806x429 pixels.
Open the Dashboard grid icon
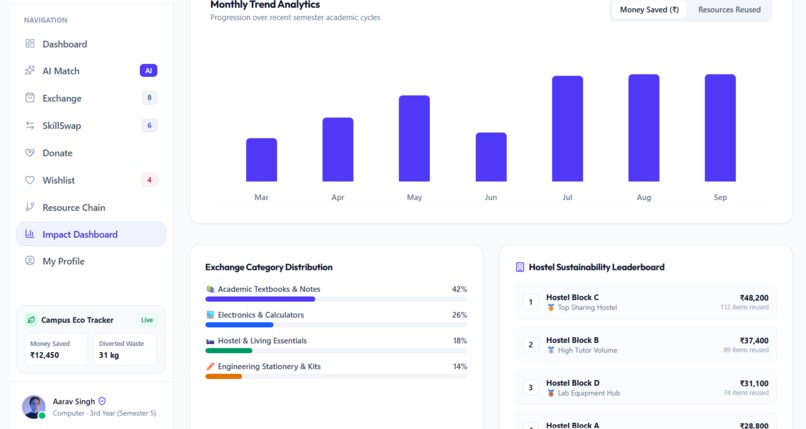click(x=30, y=44)
